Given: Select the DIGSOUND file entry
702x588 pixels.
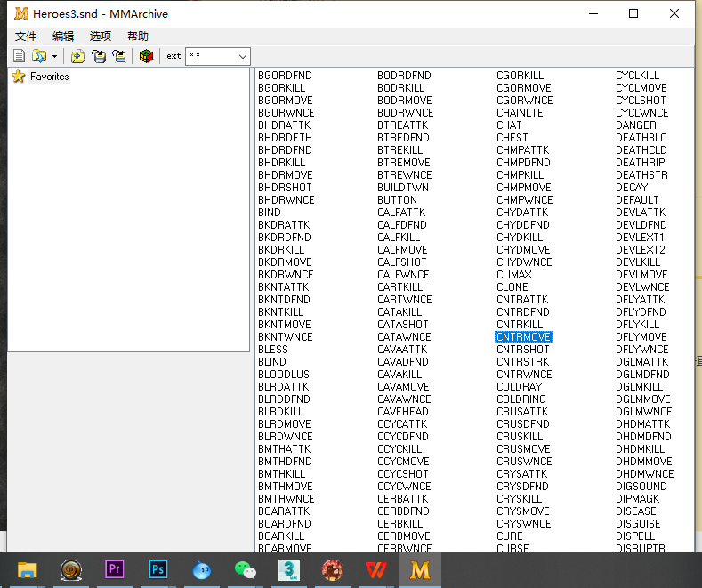Looking at the screenshot, I should [641, 486].
